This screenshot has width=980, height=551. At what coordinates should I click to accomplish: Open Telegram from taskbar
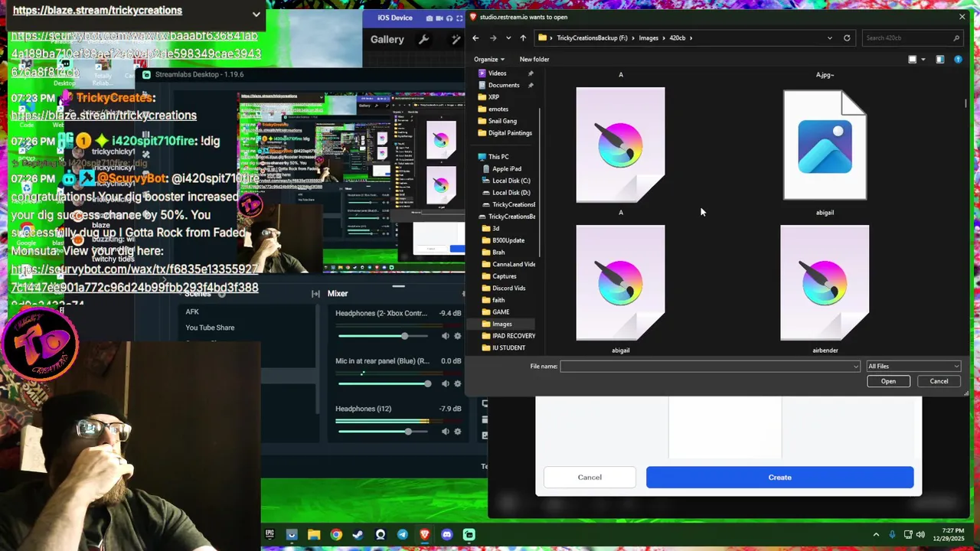pyautogui.click(x=403, y=535)
